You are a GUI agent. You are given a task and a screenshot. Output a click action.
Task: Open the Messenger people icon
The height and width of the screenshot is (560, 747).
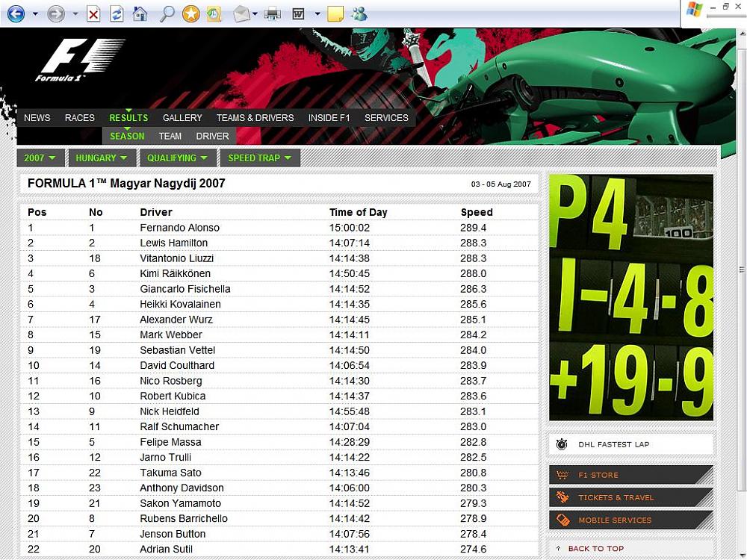pos(359,14)
